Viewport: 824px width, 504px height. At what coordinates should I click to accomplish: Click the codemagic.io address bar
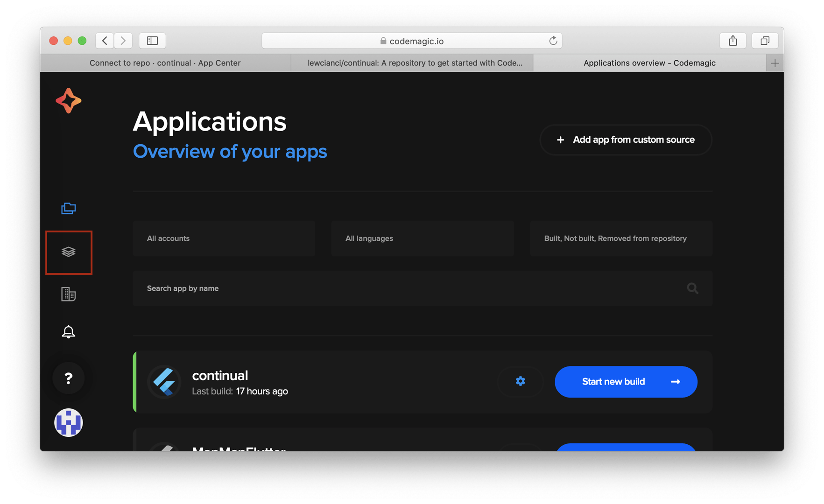tap(412, 41)
